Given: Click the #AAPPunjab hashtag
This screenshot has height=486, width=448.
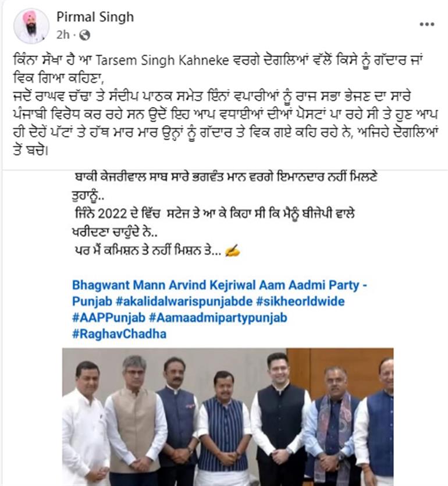Looking at the screenshot, I should [x=109, y=317].
